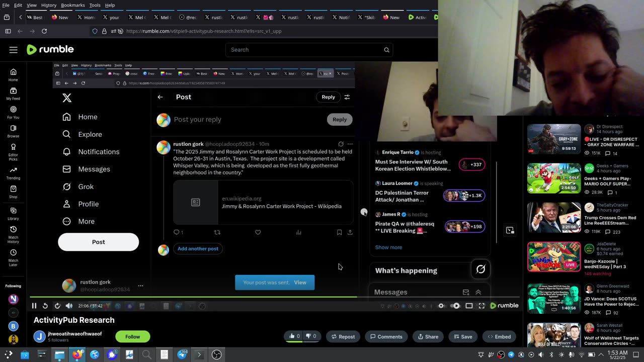
Task: Pause the video
Action: tap(34, 306)
